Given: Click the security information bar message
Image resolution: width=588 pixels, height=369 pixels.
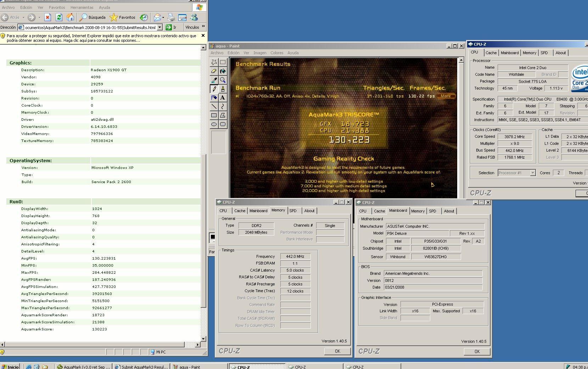Looking at the screenshot, I should click(x=101, y=38).
